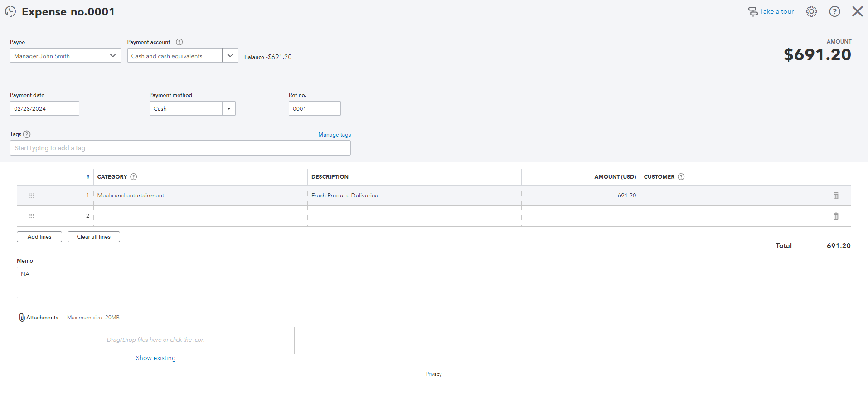868x406 pixels.
Task: Expand the Payment account dropdown arrow
Action: (x=230, y=56)
